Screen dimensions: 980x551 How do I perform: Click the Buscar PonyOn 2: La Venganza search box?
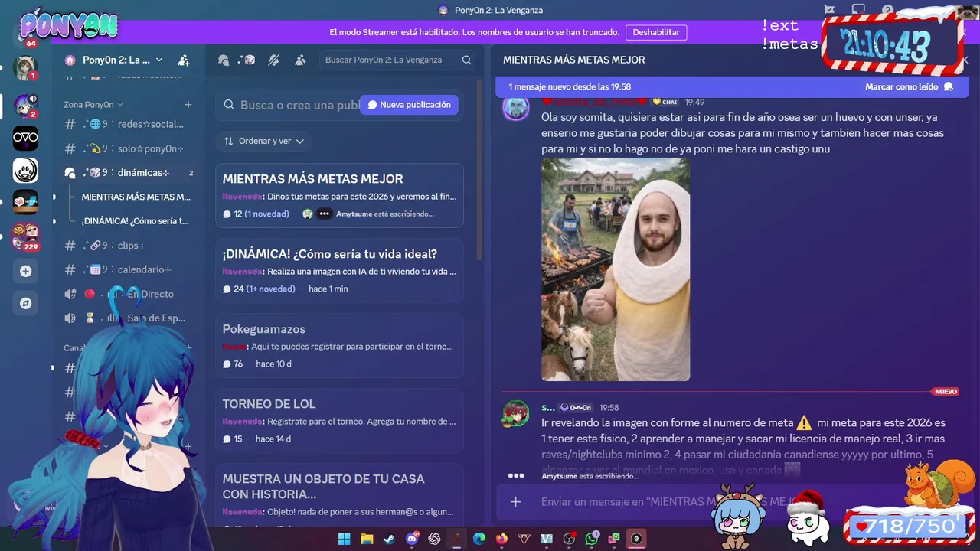point(397,60)
